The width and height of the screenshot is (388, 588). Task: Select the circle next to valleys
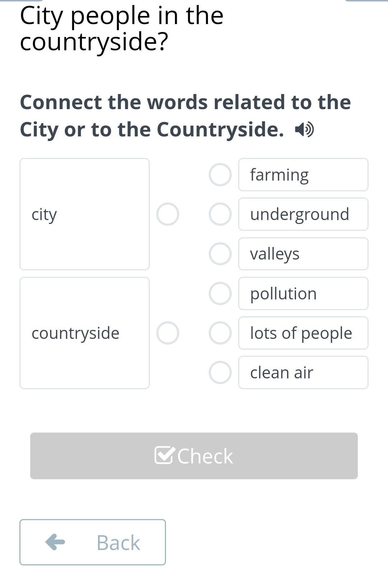[x=220, y=254]
